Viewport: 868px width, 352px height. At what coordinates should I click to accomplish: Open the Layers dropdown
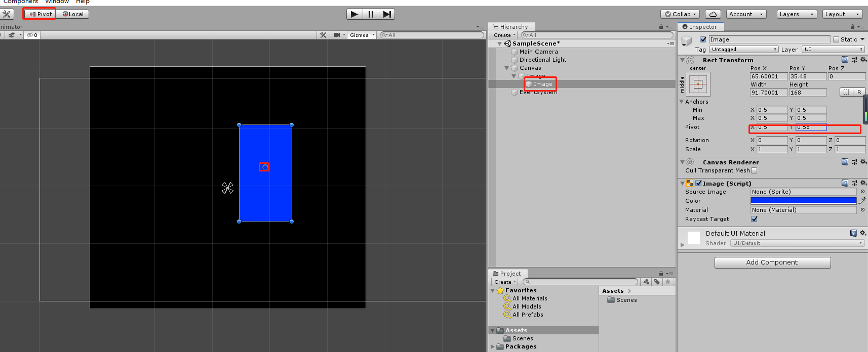point(797,14)
